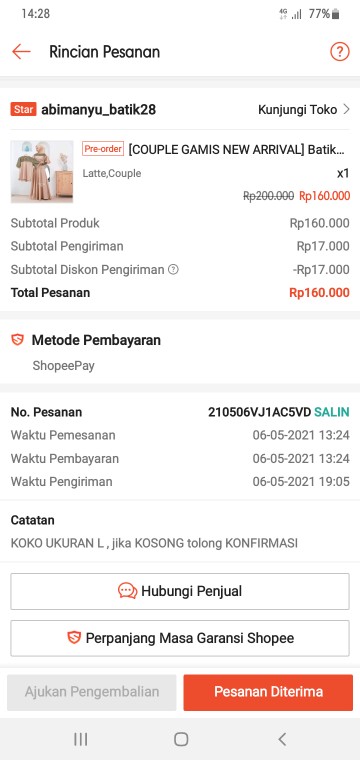Screen dimensions: 360x760
Task: Tap chat bubble icon on Hubungi Penjual
Action: pyautogui.click(x=127, y=591)
